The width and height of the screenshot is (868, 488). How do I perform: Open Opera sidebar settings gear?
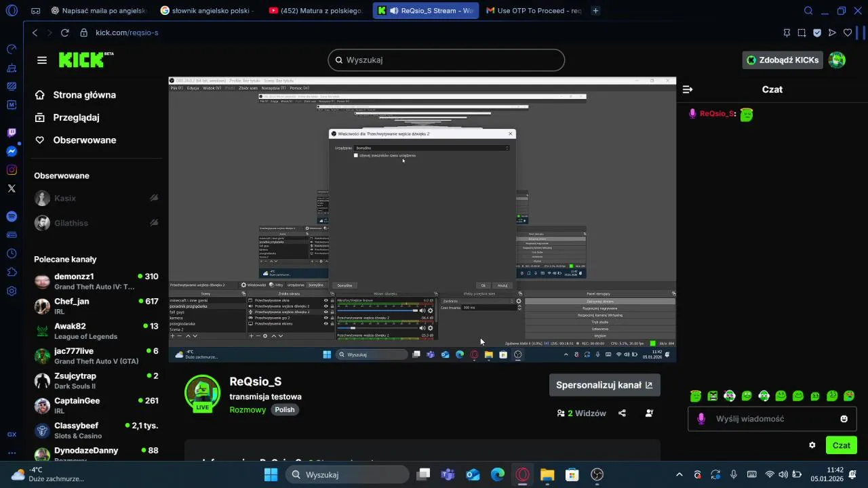click(12, 291)
